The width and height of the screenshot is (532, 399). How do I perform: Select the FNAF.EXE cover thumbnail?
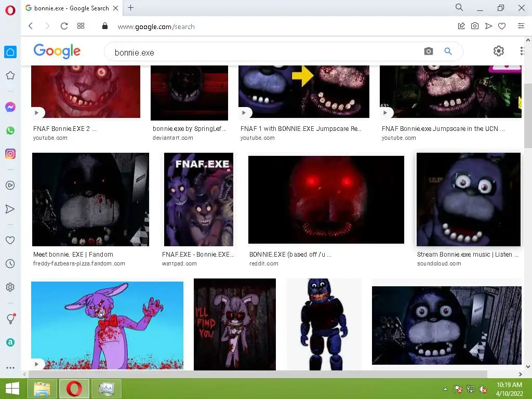click(198, 199)
